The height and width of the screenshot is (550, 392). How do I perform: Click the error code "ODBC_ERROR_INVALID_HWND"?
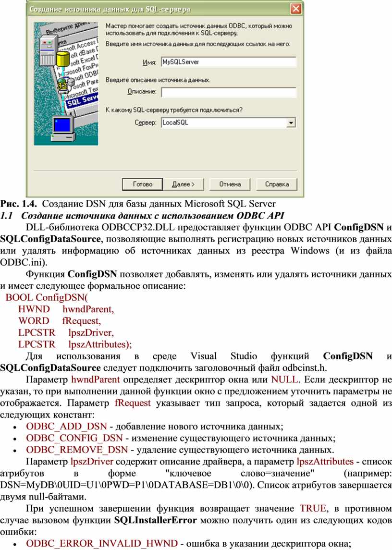click(x=102, y=544)
